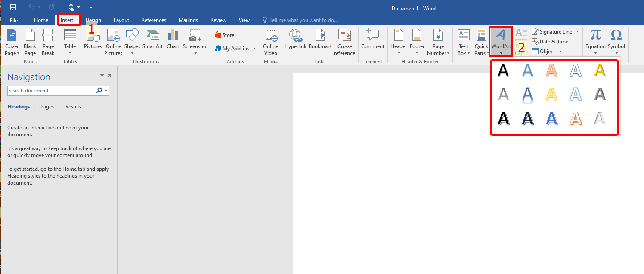
Task: Select blue bold WordArt in third row
Action: click(x=551, y=118)
